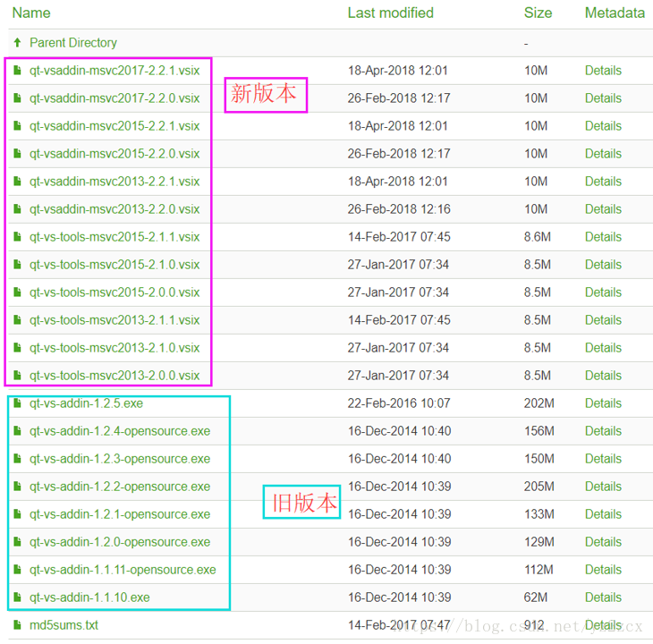Download qt-vs-tools-msvc2013-2.1.1.vsix
The image size is (653, 644).
[114, 320]
